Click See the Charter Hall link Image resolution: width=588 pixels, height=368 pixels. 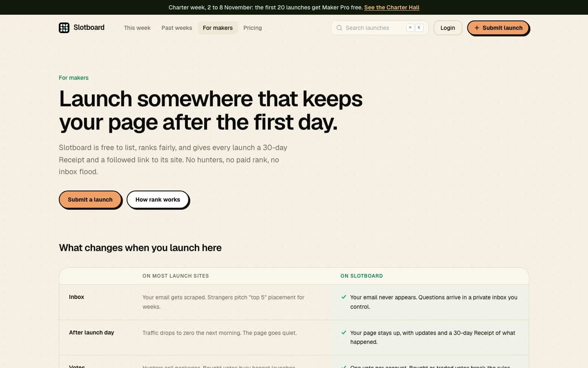point(392,7)
